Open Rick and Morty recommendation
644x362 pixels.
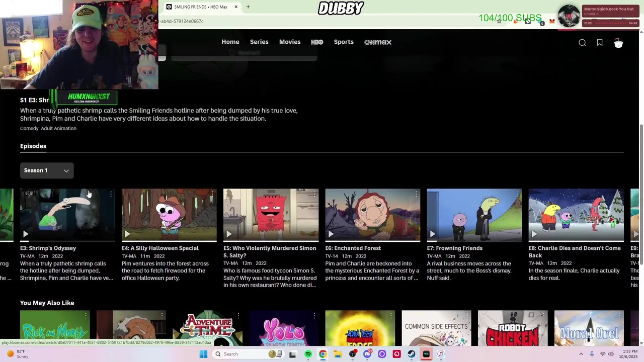[55, 329]
